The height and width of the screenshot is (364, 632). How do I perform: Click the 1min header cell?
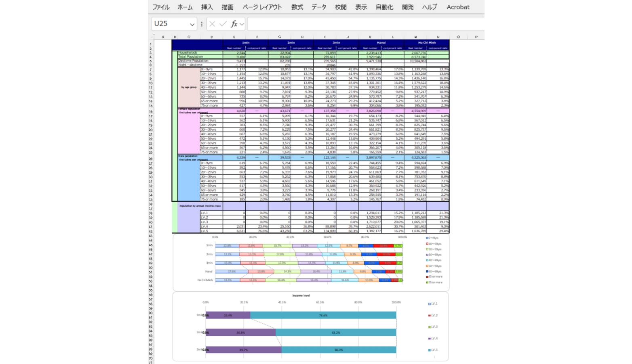(245, 42)
